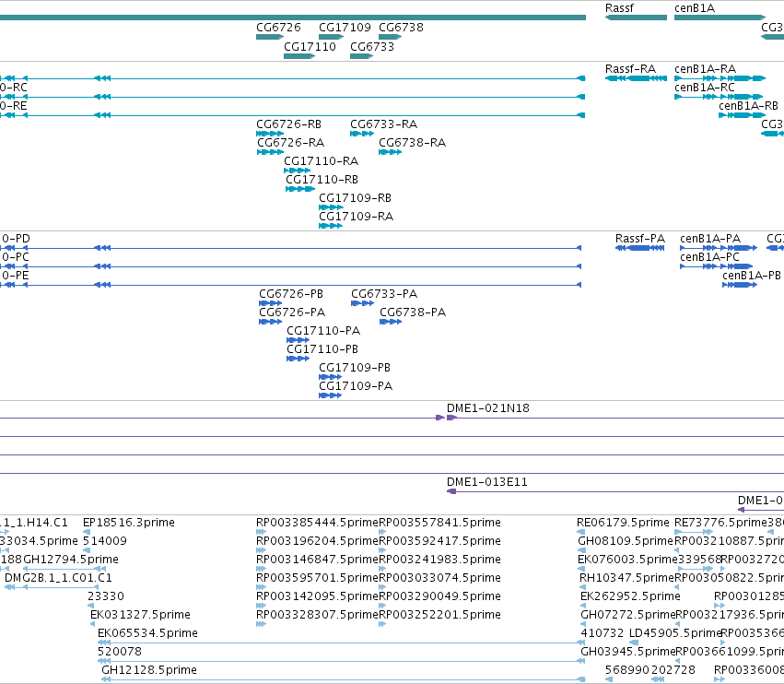This screenshot has height=684, width=784.
Task: Select the CG17109-PA protein feature
Action: 331,395
